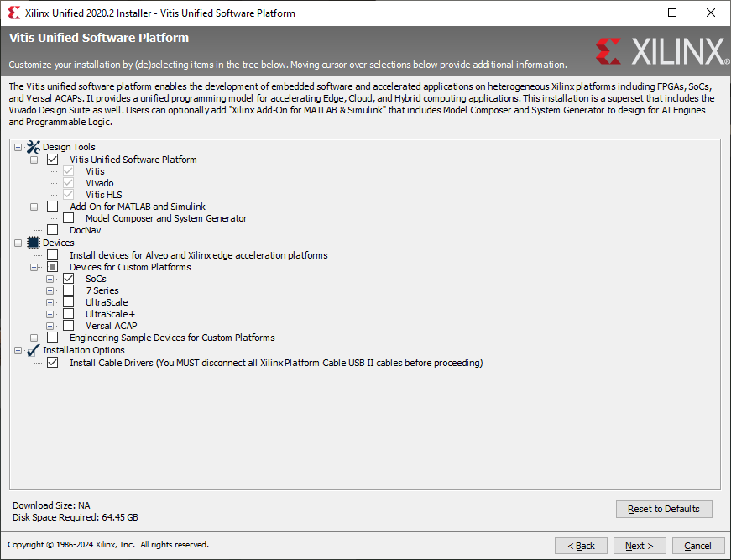731x560 pixels.
Task: Click the Next button
Action: pos(639,546)
